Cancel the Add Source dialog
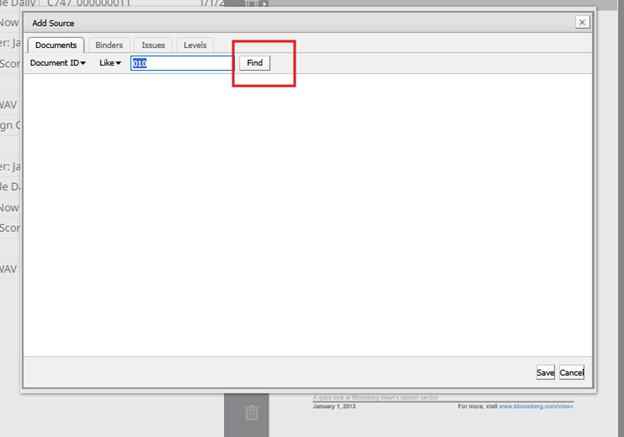624x437 pixels. 571,373
